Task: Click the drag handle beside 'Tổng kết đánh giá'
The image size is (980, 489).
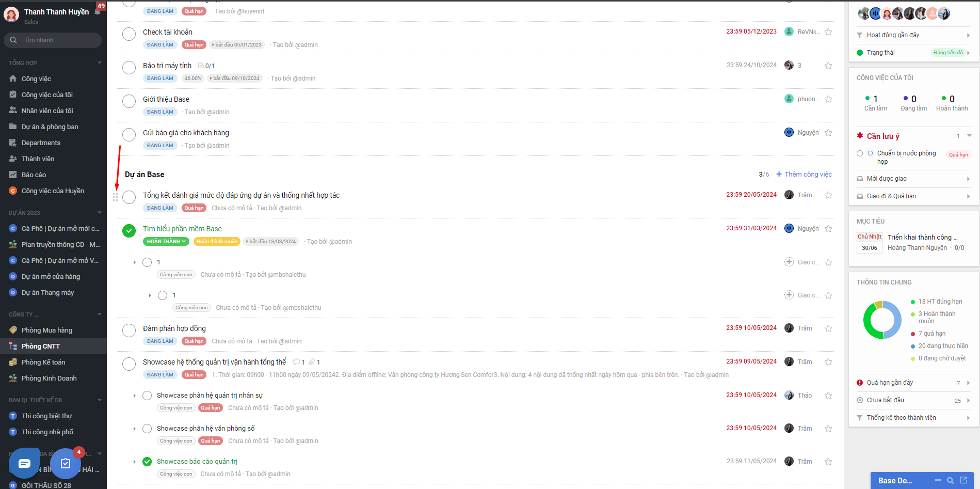Action: [115, 197]
